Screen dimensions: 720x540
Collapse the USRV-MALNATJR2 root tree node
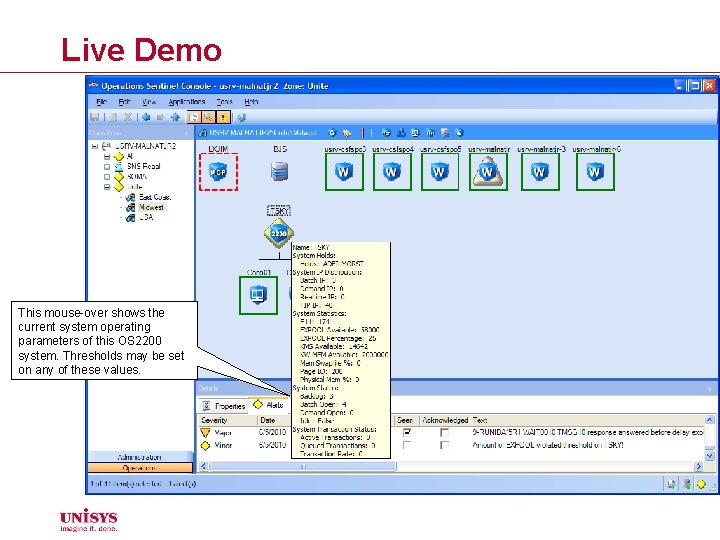[x=95, y=146]
